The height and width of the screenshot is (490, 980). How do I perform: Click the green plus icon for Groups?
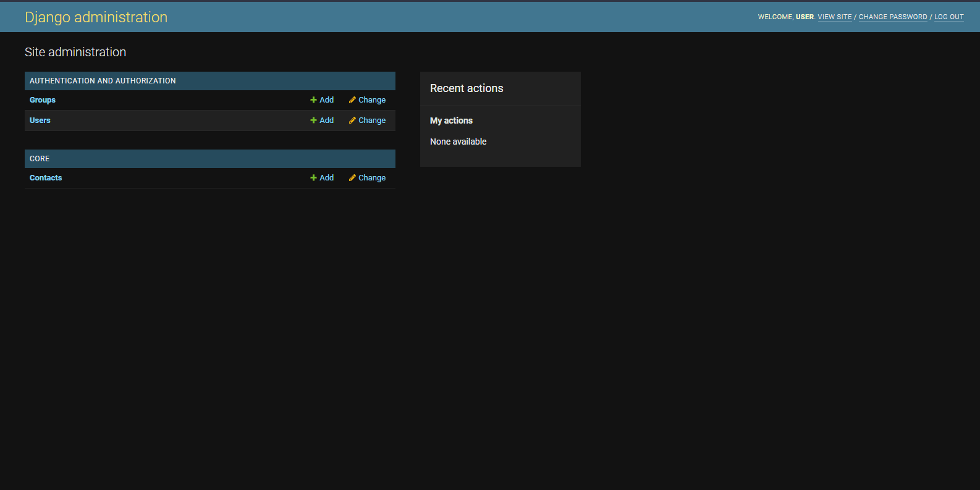pos(313,100)
